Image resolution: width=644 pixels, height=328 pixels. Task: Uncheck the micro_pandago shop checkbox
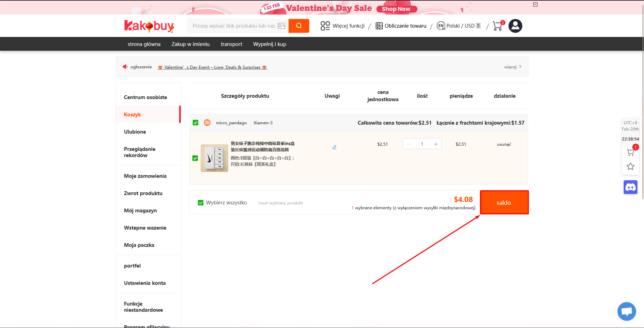tap(195, 123)
